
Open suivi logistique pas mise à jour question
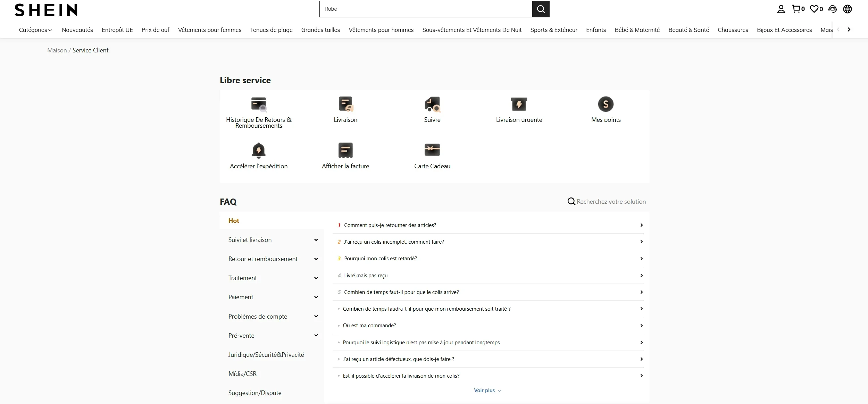click(x=488, y=343)
